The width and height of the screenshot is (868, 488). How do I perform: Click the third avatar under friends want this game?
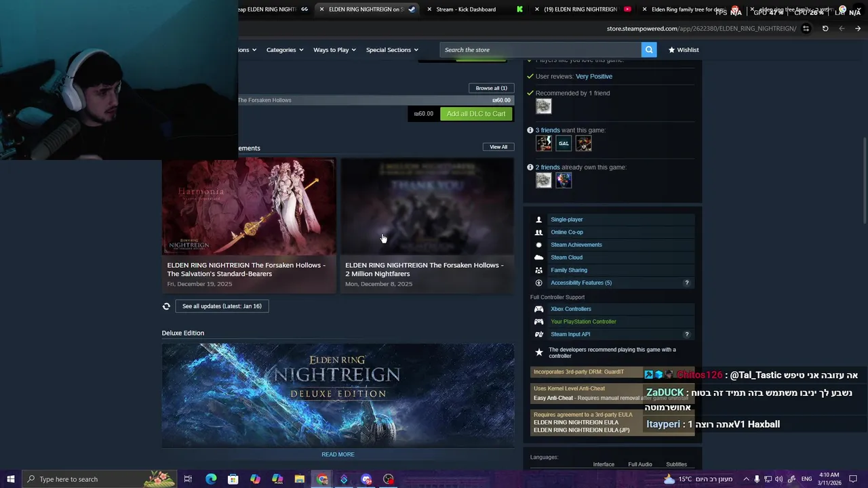(583, 143)
